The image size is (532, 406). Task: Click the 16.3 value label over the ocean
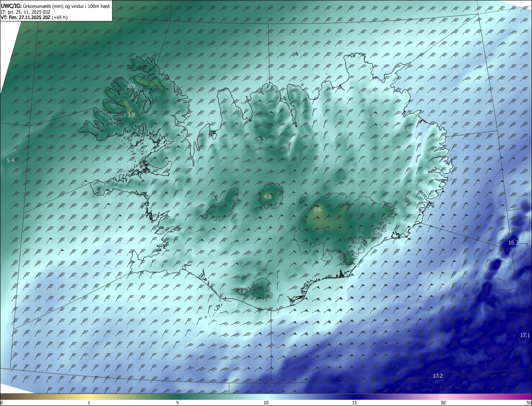[513, 242]
